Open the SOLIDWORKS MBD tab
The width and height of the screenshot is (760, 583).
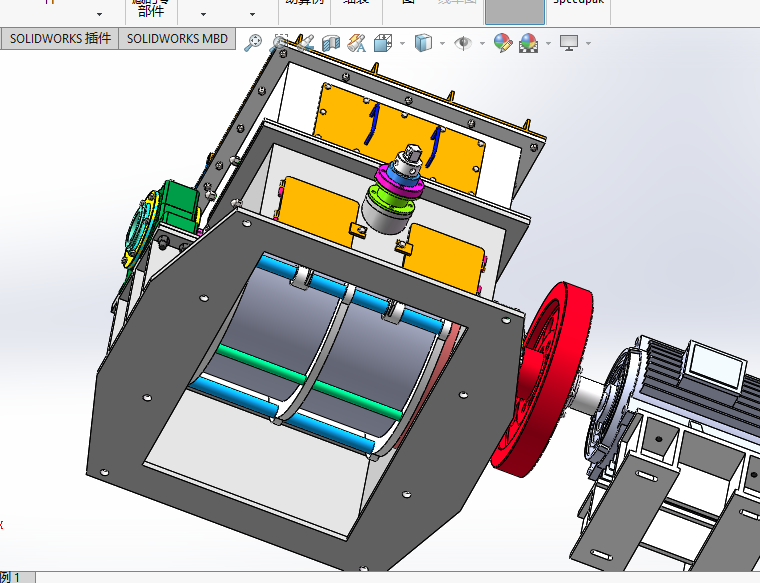[177, 39]
